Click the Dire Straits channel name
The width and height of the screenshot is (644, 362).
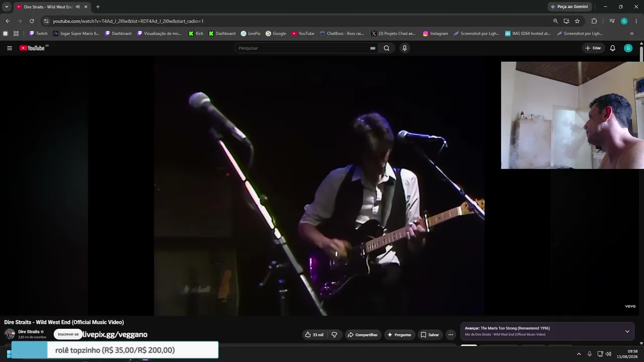pyautogui.click(x=29, y=332)
